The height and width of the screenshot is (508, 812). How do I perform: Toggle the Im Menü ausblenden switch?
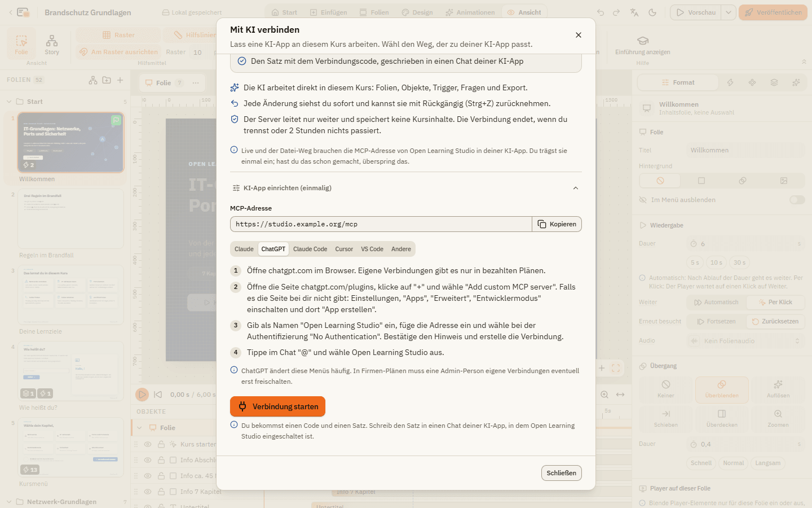tap(797, 200)
